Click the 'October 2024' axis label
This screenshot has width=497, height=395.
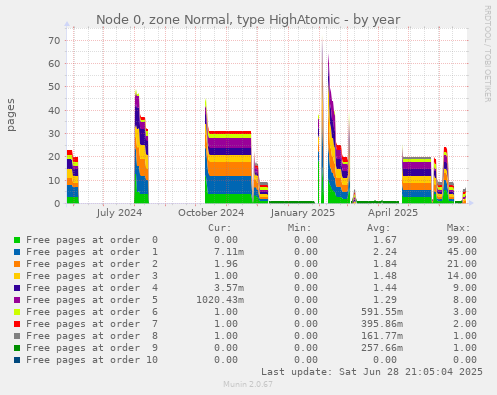pos(211,213)
